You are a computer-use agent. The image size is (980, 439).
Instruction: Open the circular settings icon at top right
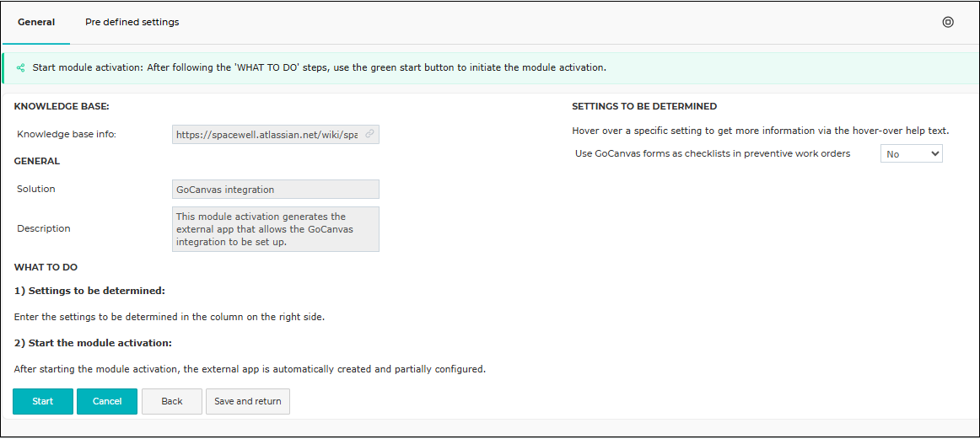pyautogui.click(x=947, y=22)
